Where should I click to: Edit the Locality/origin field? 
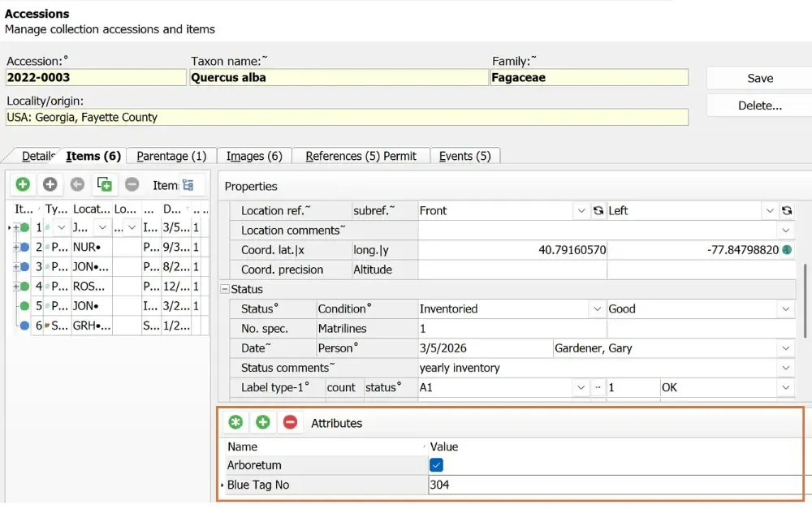coord(347,117)
